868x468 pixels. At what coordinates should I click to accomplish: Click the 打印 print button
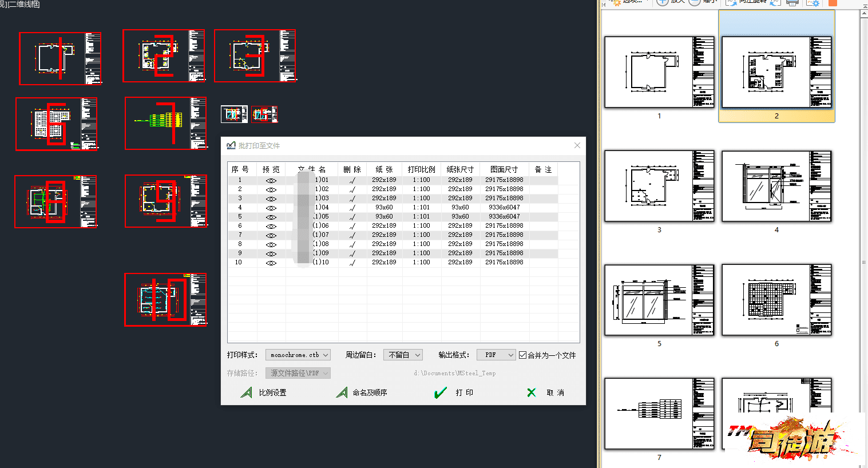[454, 392]
